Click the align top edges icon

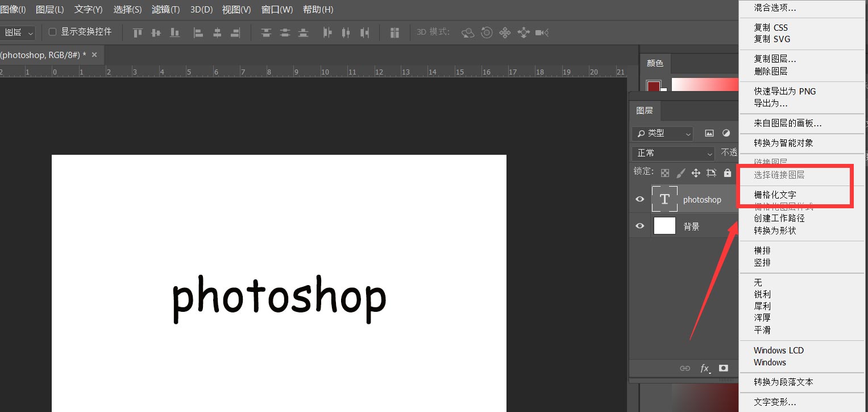(x=138, y=33)
